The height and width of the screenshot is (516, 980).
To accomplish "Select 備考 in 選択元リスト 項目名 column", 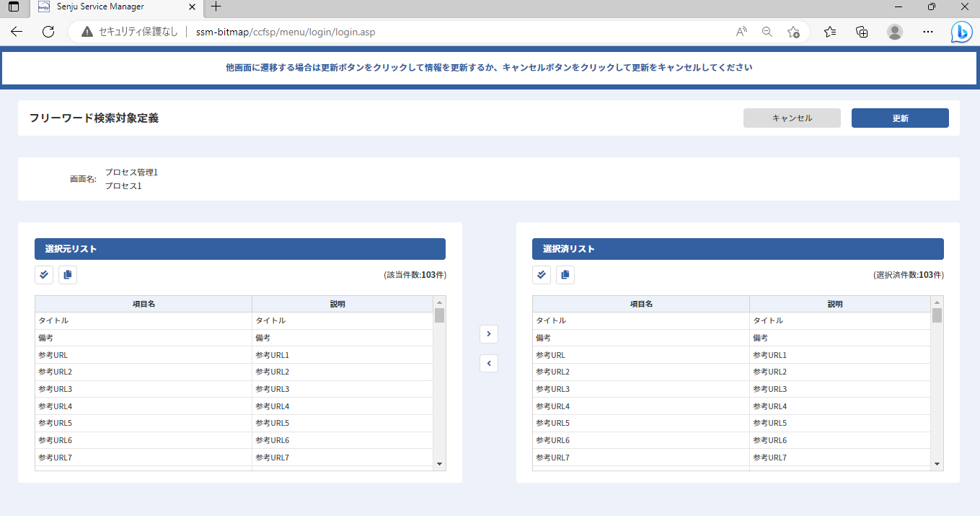I will pos(144,338).
